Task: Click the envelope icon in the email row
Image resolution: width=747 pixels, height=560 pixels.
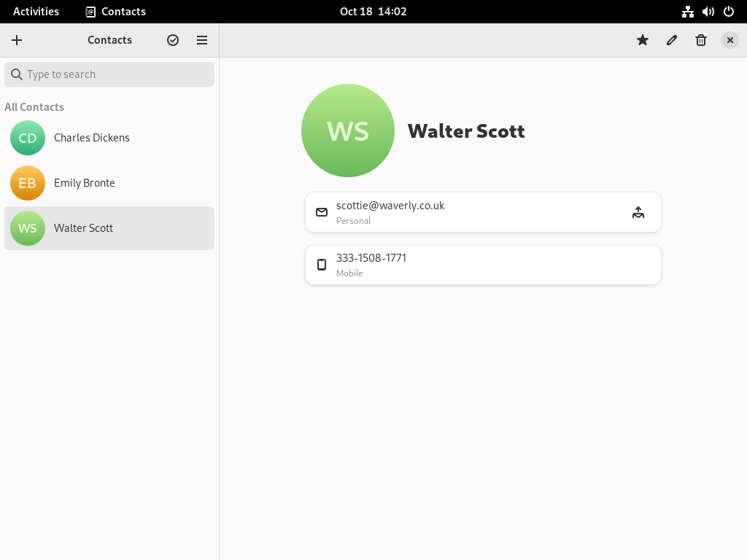Action: [x=322, y=212]
